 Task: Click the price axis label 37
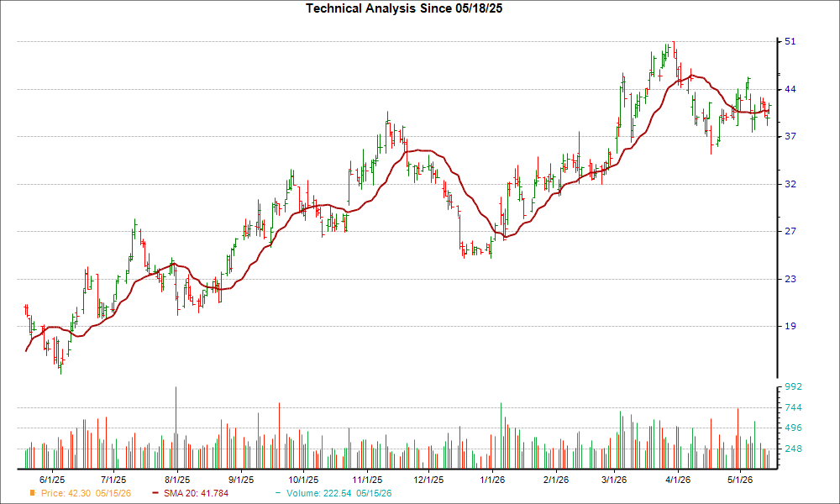790,136
